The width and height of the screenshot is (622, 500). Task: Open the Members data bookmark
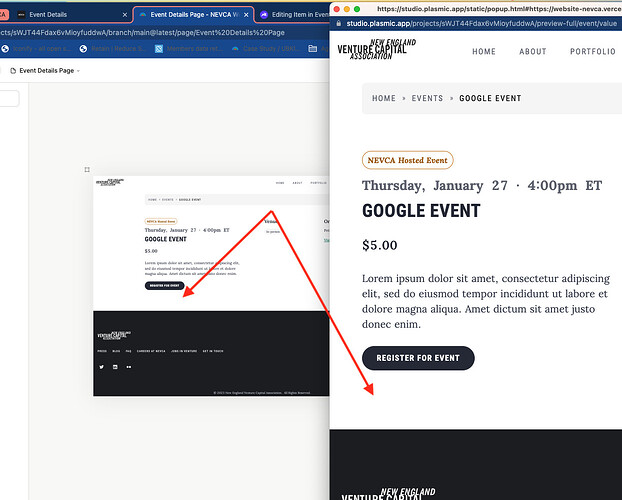click(x=189, y=48)
